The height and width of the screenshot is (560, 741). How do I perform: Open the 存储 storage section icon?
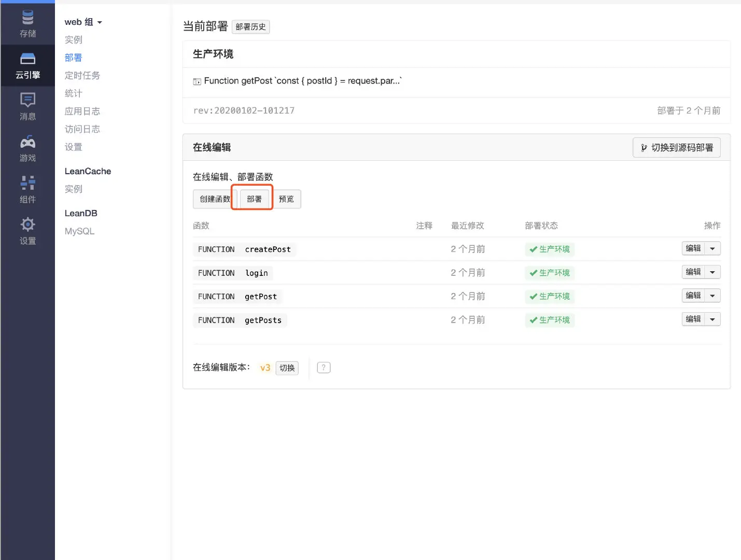point(28,18)
